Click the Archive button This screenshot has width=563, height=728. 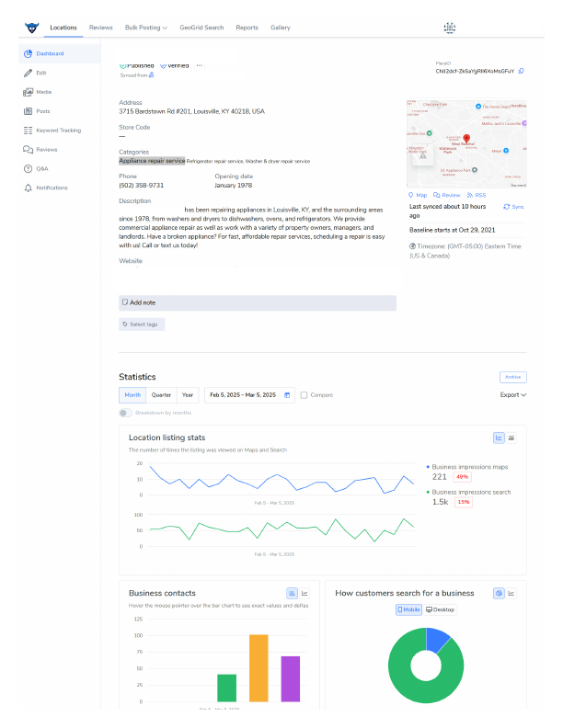[512, 377]
